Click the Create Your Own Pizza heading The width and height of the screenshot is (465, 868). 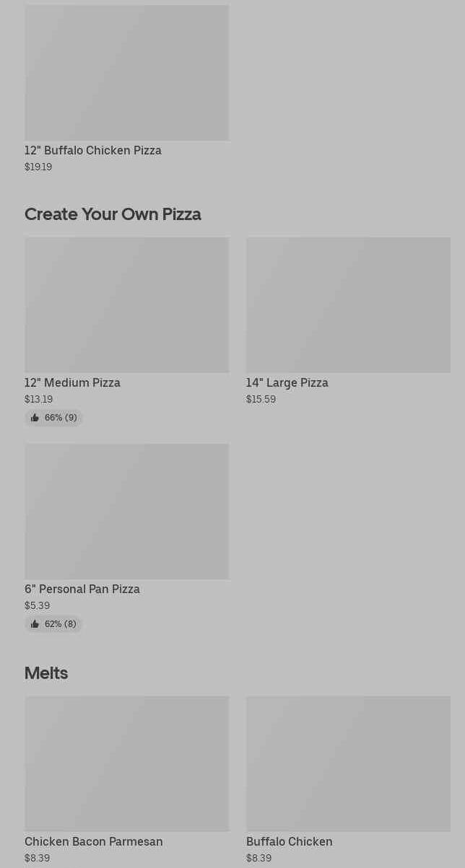(x=113, y=214)
